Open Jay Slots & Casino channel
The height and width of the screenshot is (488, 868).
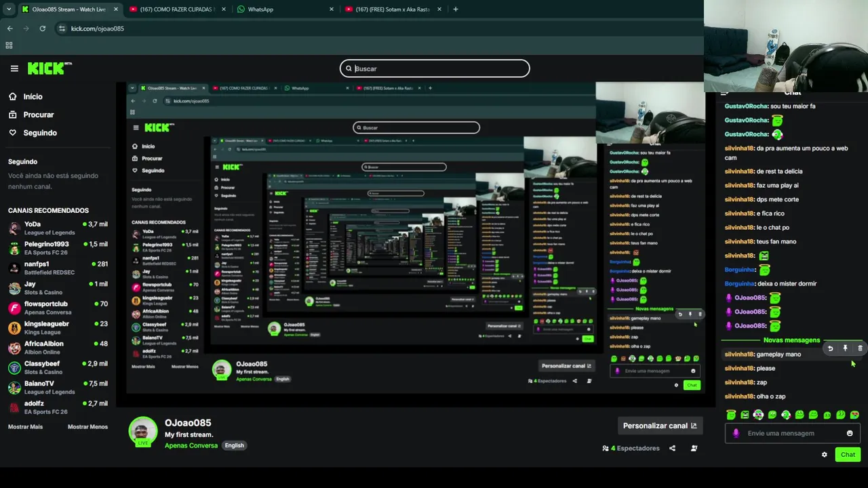58,288
